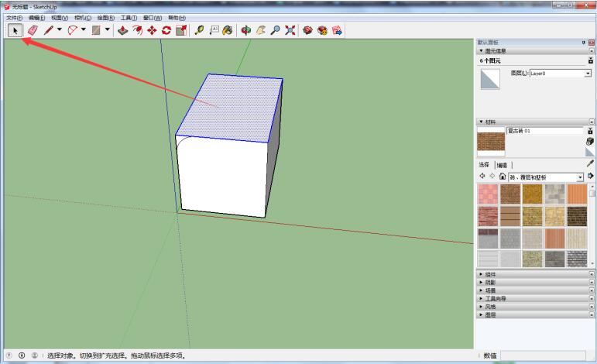The height and width of the screenshot is (364, 597).
Task: Pick the Eraser tool in toolbar
Action: 32,30
